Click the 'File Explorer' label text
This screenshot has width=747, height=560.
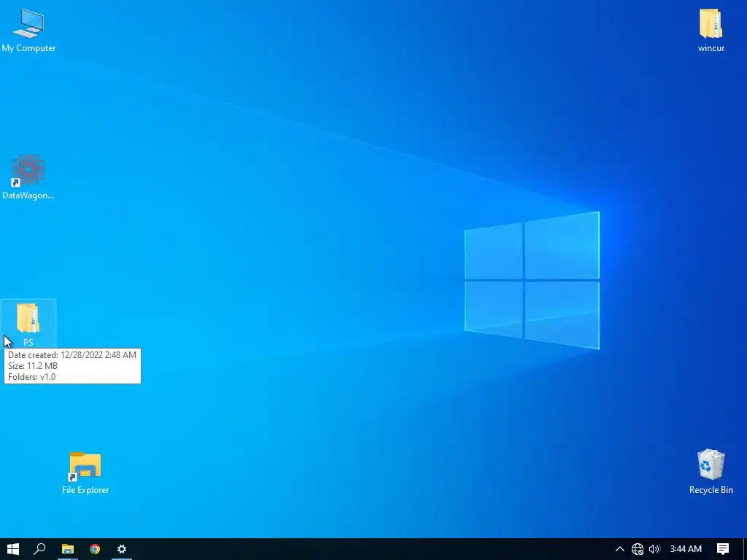[85, 490]
